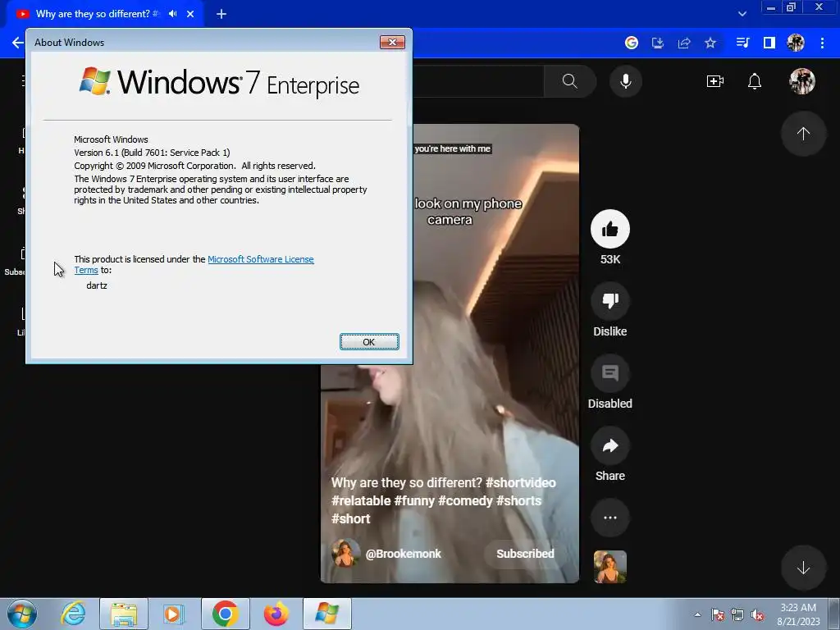Click #comedy hashtag
The width and height of the screenshot is (840, 630).
pyautogui.click(x=465, y=501)
